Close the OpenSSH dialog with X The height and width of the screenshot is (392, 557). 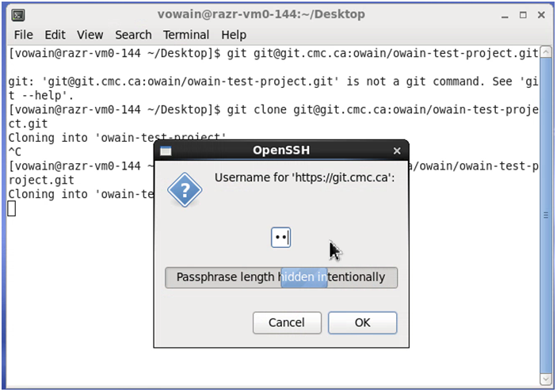(397, 151)
